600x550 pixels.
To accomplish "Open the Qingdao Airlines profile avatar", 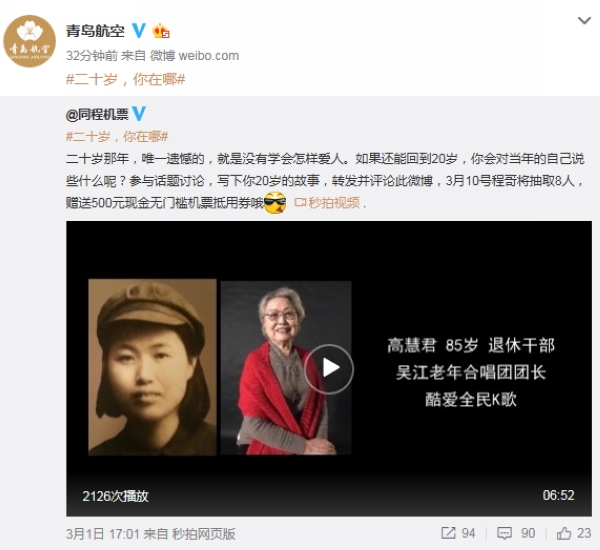I will click(x=29, y=41).
